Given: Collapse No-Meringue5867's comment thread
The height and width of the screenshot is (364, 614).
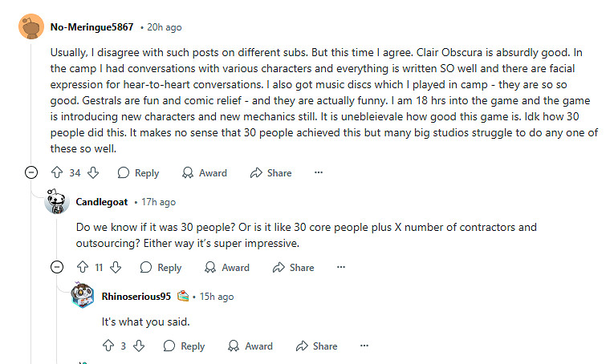Looking at the screenshot, I should [x=31, y=172].
